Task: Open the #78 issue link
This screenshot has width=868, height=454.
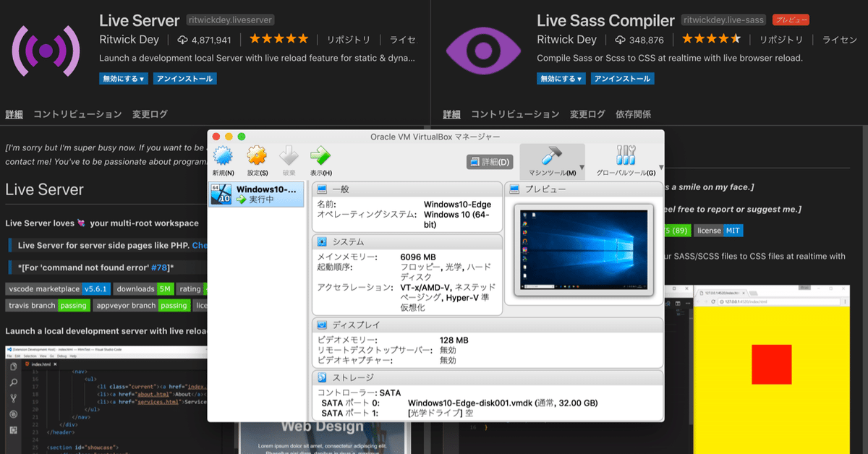Action: [x=159, y=267]
